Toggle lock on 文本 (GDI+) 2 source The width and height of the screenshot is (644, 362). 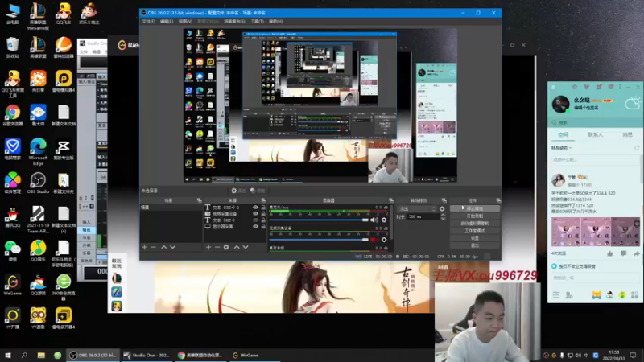coord(263,208)
